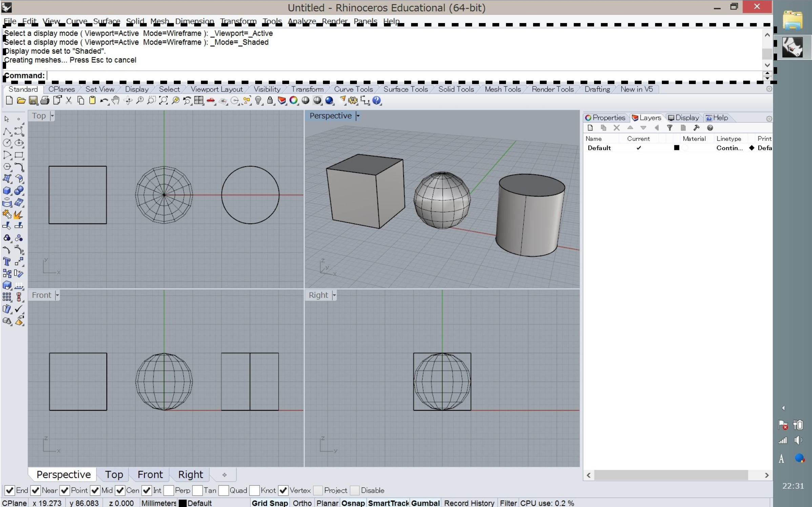Image resolution: width=812 pixels, height=507 pixels.
Task: Open the Right viewport dropdown arrow
Action: (x=334, y=295)
